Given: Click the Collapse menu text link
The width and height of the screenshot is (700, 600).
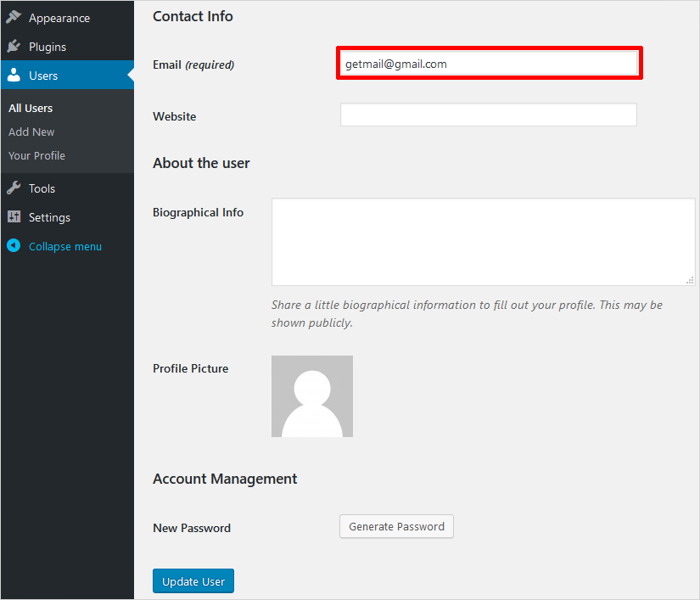Looking at the screenshot, I should tap(65, 246).
